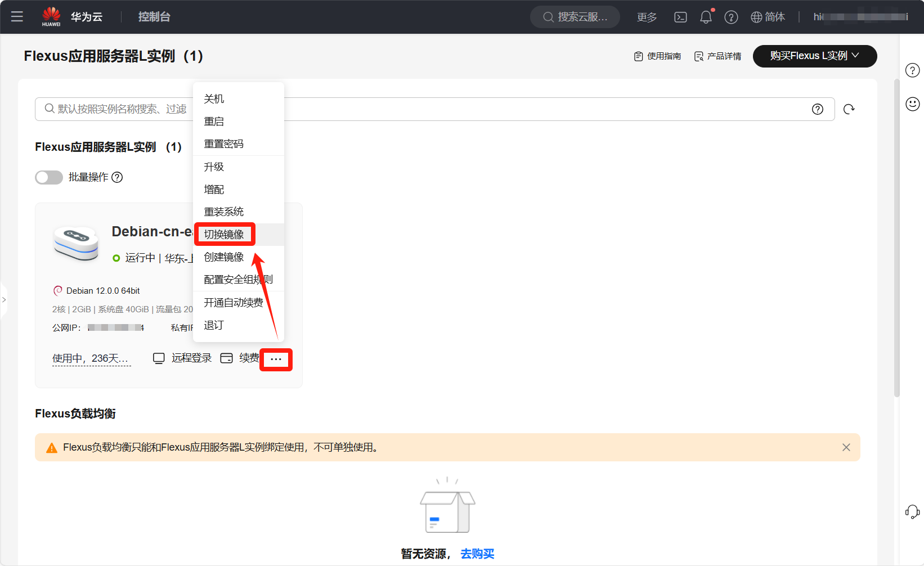Click the 去购买 link
Image resolution: width=924 pixels, height=566 pixels.
477,554
